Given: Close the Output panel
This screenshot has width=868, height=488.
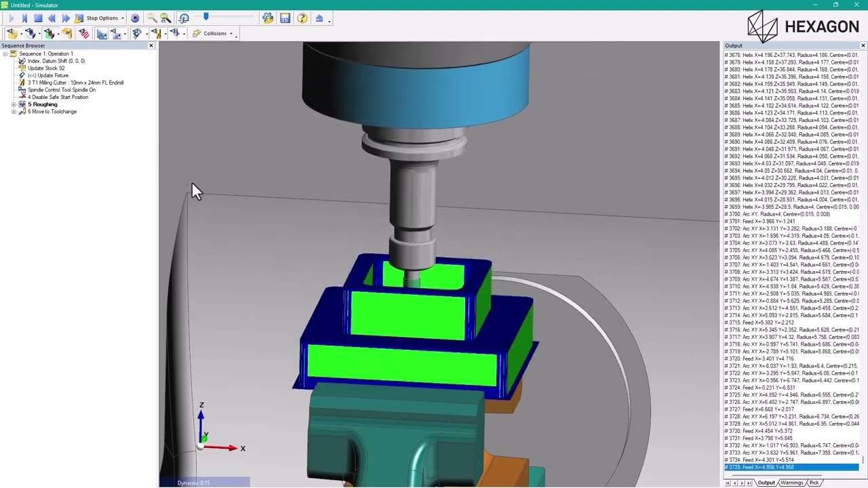Looking at the screenshot, I should click(x=863, y=45).
